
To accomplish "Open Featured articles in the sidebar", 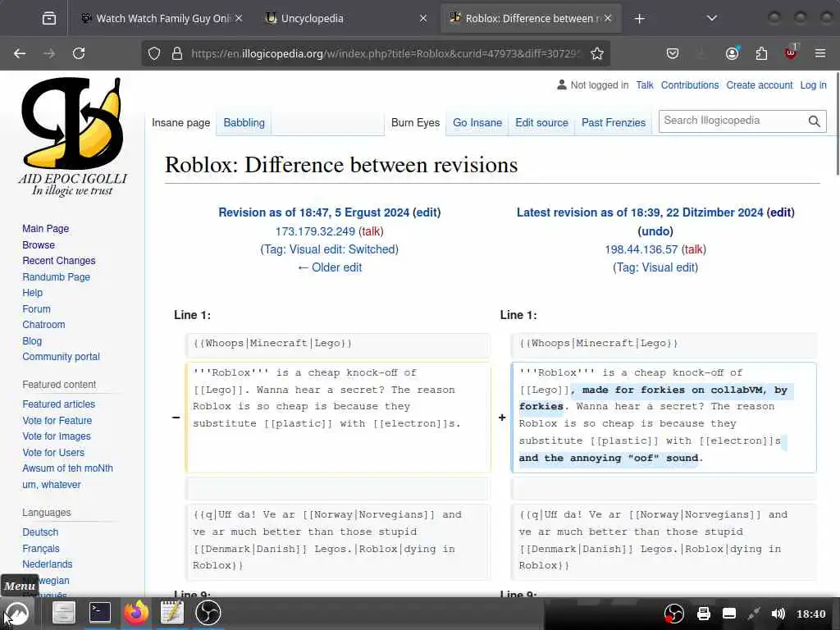I will point(58,404).
